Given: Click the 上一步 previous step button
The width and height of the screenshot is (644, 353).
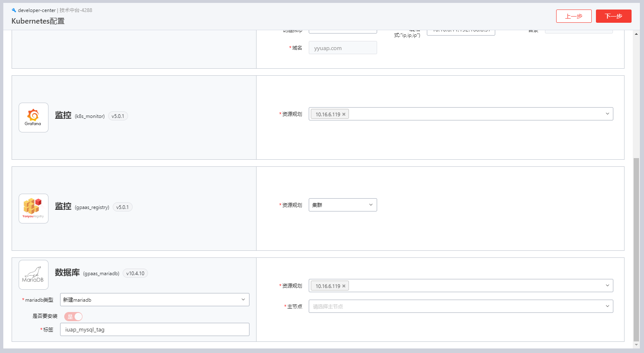Looking at the screenshot, I should tap(574, 16).
